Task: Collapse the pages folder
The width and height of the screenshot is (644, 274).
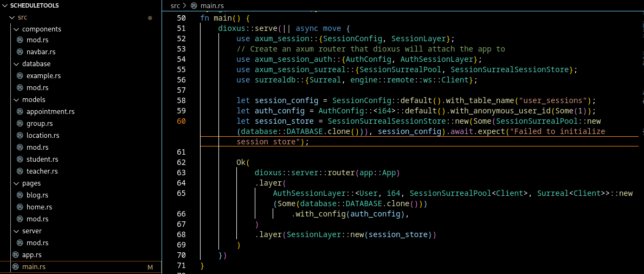Action: [x=16, y=183]
